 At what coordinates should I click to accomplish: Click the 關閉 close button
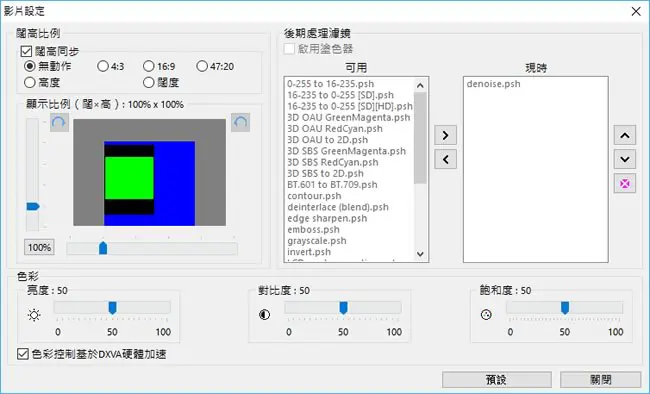point(601,379)
